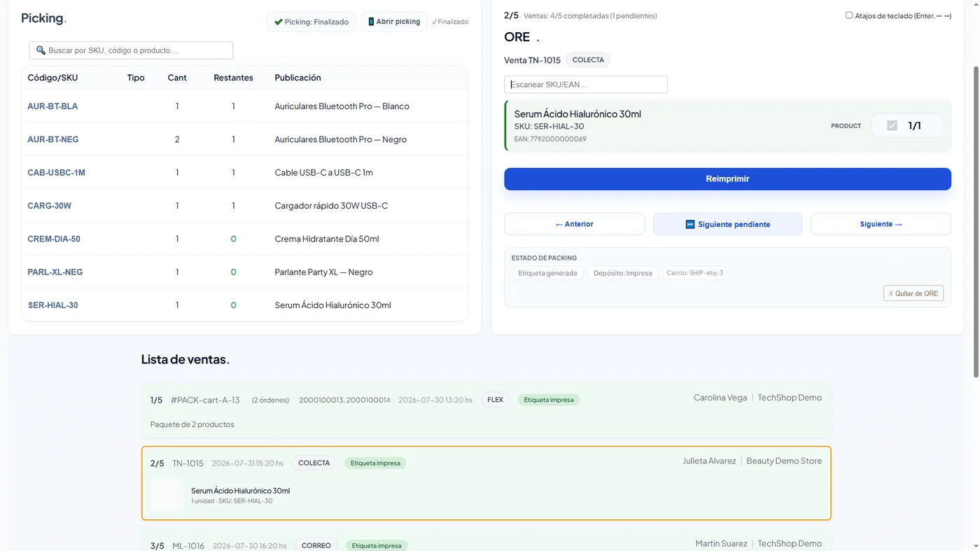The image size is (980, 551).
Task: Click the Depósito: Impresa status chip
Action: point(622,273)
